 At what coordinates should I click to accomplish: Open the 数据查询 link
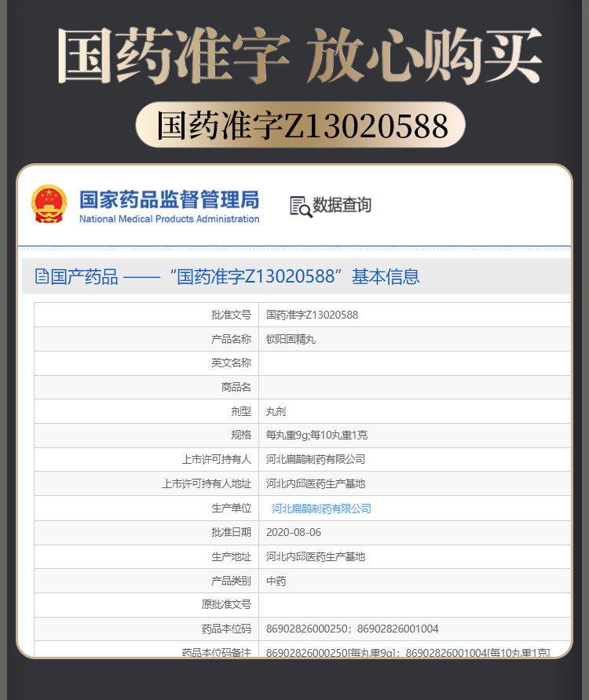coord(342,205)
